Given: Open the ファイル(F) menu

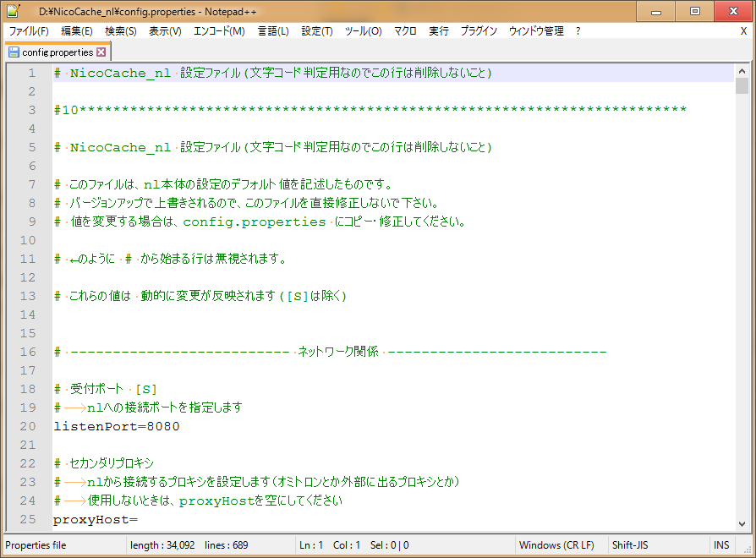Looking at the screenshot, I should (x=29, y=31).
